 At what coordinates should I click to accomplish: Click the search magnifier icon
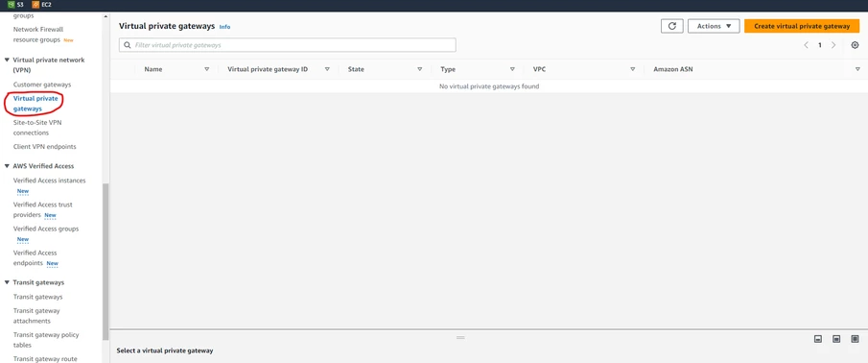tap(128, 45)
